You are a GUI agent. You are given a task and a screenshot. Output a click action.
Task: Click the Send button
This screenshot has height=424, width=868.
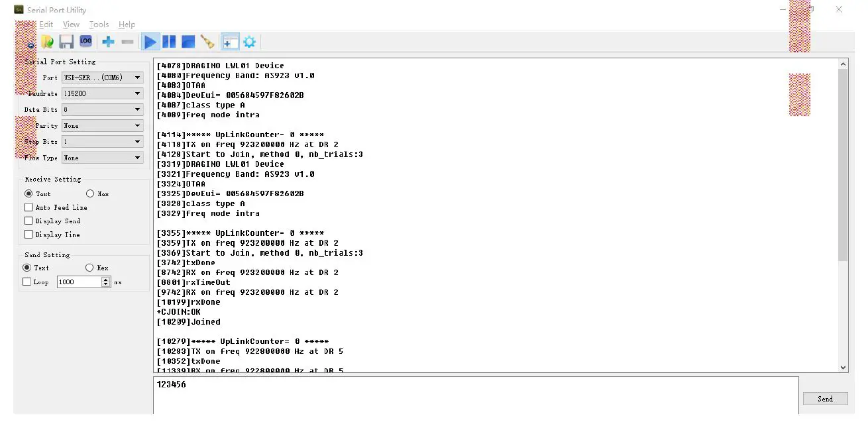[x=825, y=398]
